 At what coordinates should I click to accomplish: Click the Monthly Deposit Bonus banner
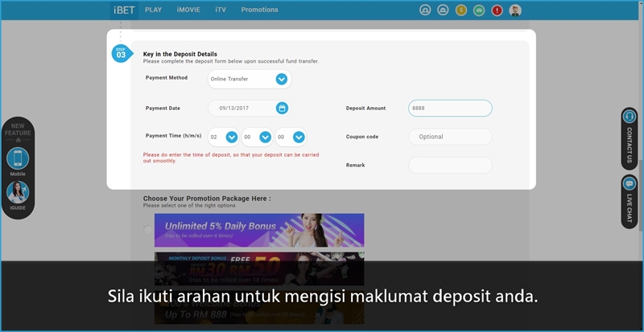click(x=259, y=268)
